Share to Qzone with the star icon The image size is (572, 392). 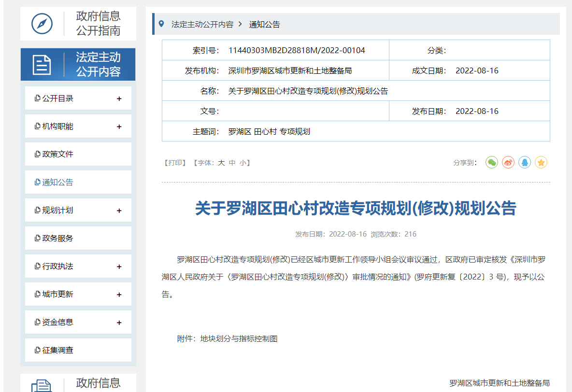point(541,163)
